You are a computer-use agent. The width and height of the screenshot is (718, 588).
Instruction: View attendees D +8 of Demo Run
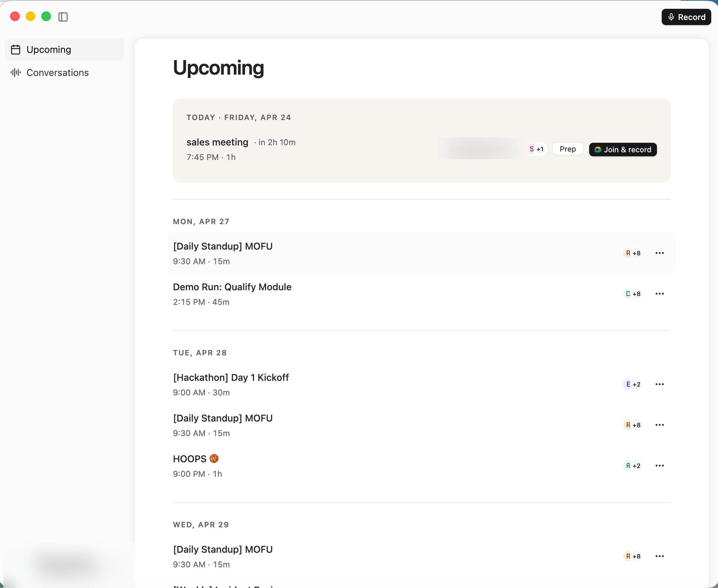[x=633, y=294]
